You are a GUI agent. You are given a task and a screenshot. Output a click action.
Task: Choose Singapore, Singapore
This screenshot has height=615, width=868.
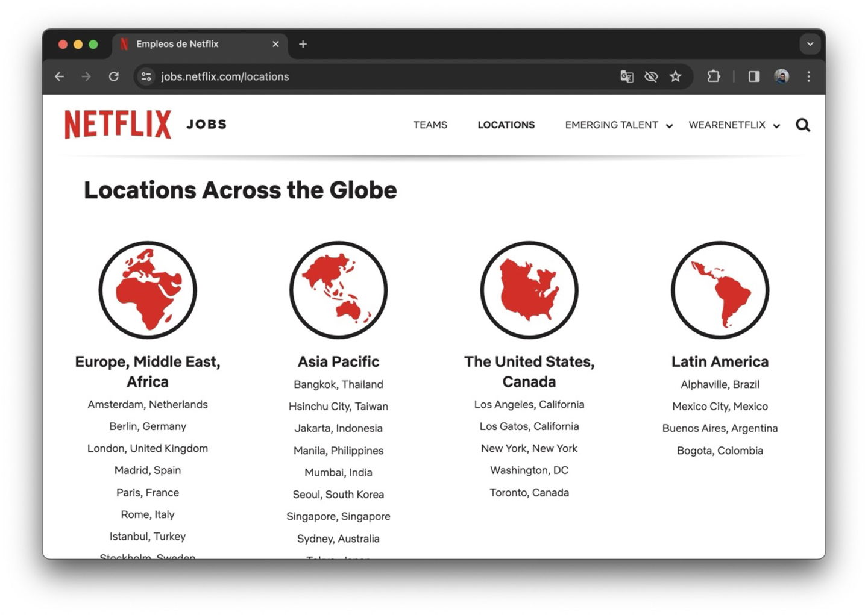pos(338,517)
